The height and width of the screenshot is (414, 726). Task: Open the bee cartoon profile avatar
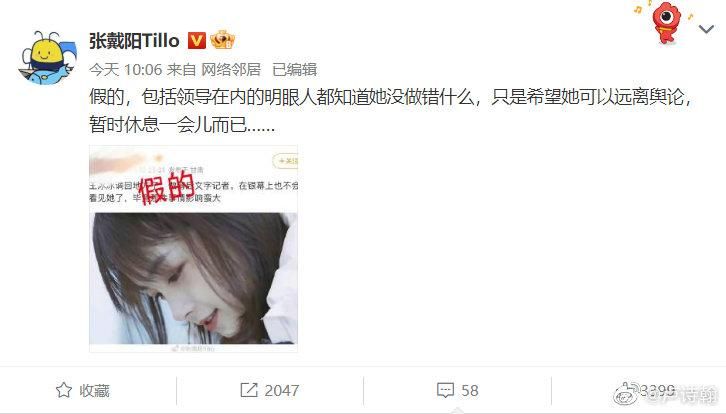[x=48, y=58]
